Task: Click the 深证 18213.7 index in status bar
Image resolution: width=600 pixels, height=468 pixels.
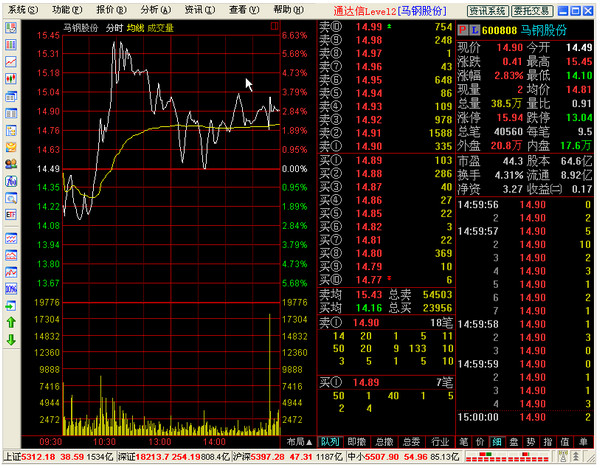Action: point(173,457)
